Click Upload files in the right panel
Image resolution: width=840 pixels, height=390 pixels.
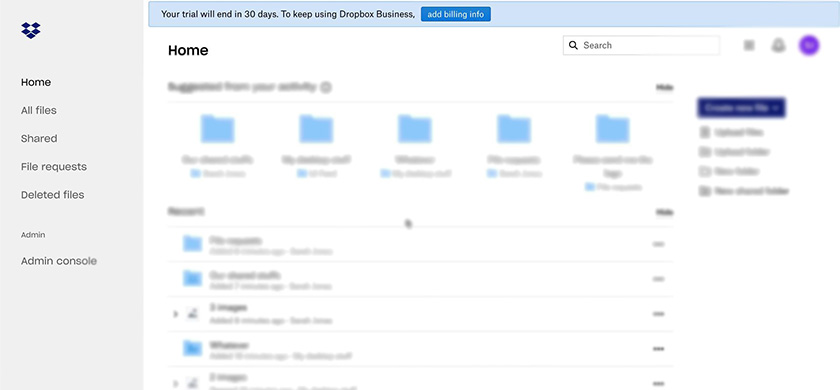[731, 132]
